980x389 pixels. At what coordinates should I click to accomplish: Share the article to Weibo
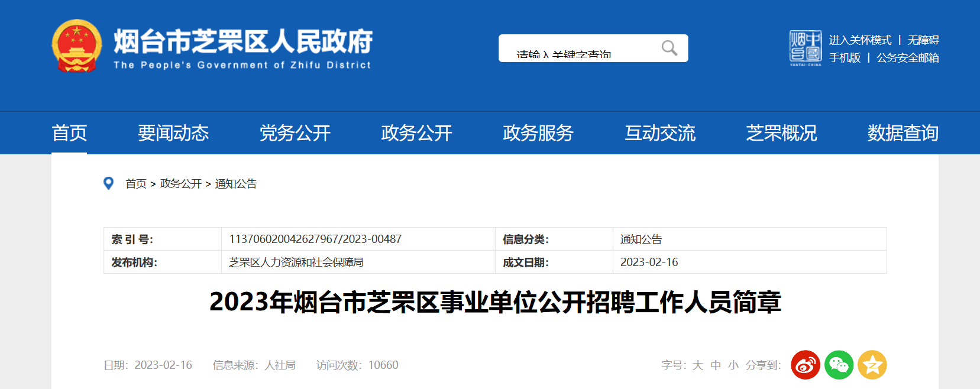805,365
